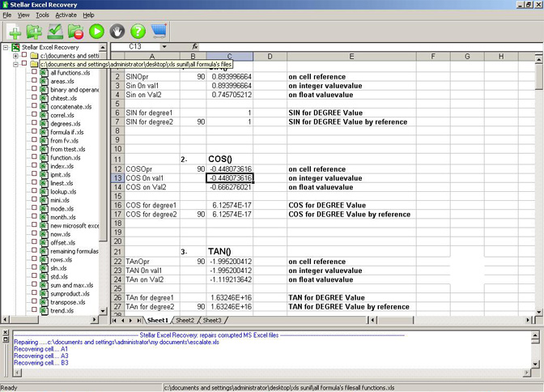Click the Add Folder toolbar icon
The width and height of the screenshot is (544, 392).
point(34,32)
